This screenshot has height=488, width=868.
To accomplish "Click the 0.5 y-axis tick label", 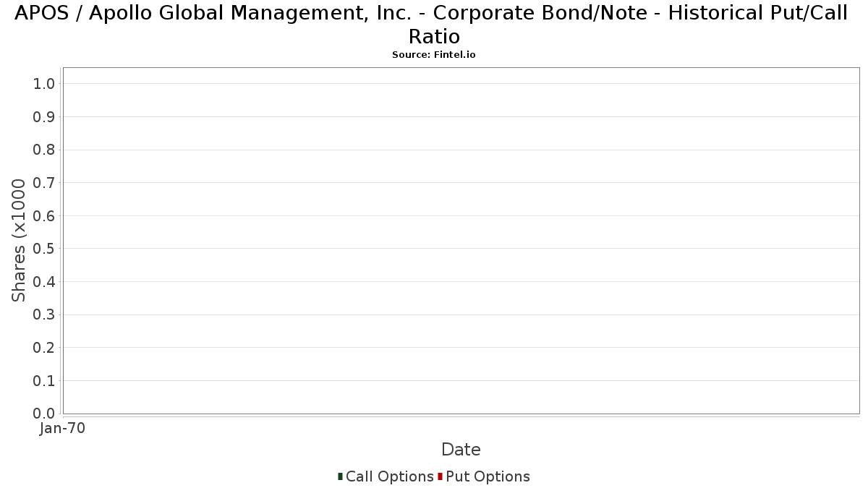I will point(44,249).
